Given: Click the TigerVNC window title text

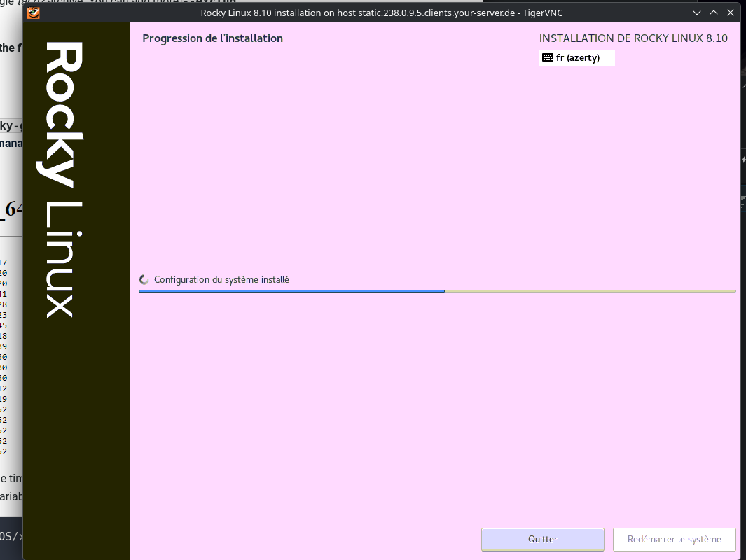Looking at the screenshot, I should (382, 13).
